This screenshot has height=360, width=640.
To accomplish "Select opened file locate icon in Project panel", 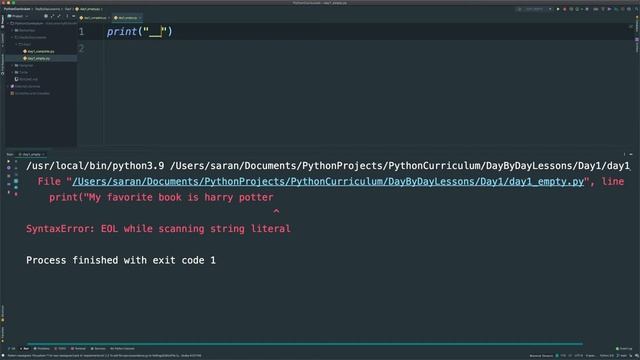I will click(46, 16).
